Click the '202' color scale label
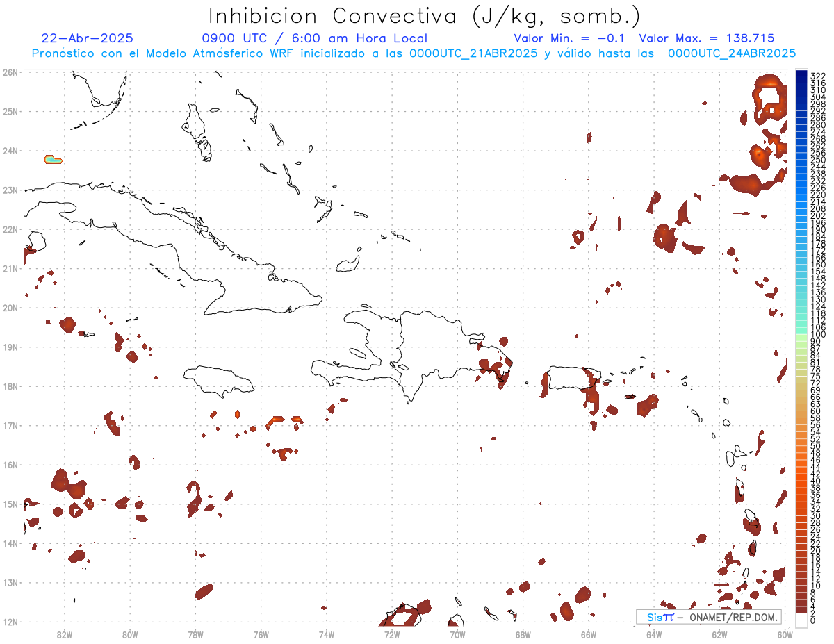The height and width of the screenshot is (644, 834). pyautogui.click(x=818, y=215)
